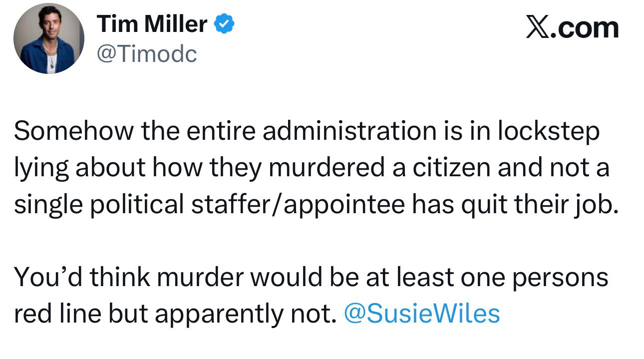
Task: Open the @Timodc handle link
Action: tap(147, 53)
